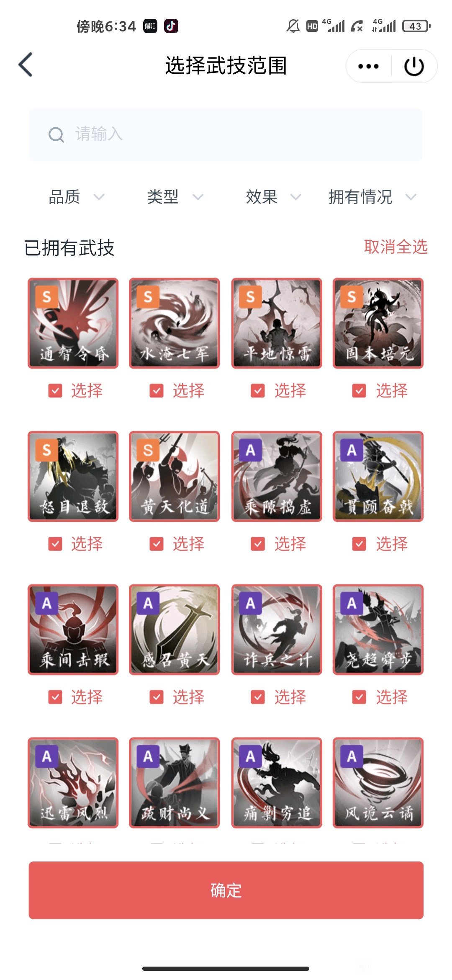
Task: Open the 类型 filter dropdown
Action: [175, 197]
